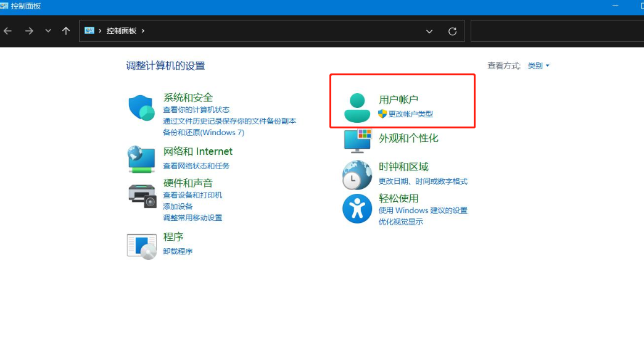Click the System and Security shield icon
The height and width of the screenshot is (358, 644).
point(141,108)
